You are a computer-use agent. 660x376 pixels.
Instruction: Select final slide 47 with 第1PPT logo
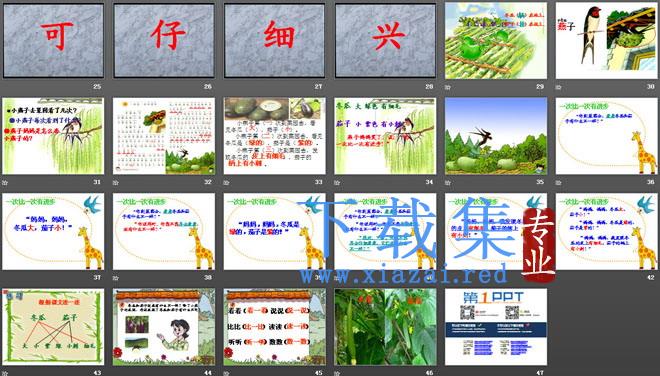pos(496,326)
